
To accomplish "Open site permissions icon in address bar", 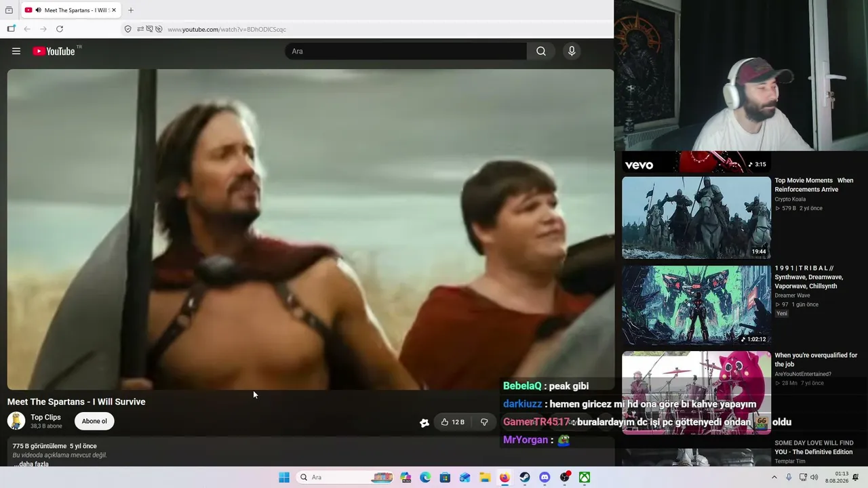I will coord(140,29).
